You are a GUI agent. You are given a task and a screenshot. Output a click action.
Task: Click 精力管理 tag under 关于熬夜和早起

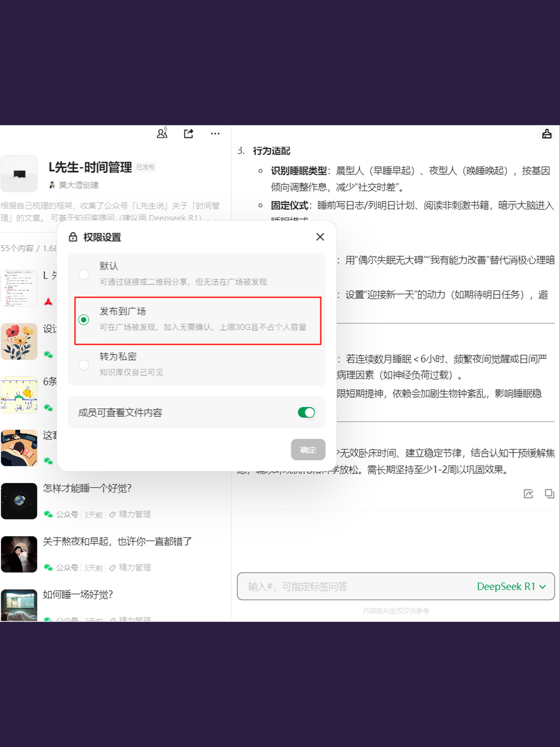pyautogui.click(x=130, y=567)
